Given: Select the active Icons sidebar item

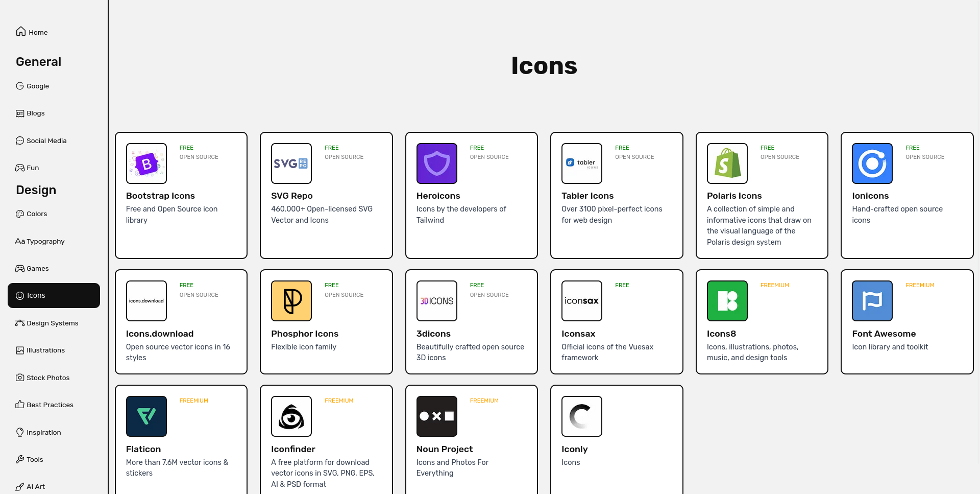Looking at the screenshot, I should click(x=54, y=295).
